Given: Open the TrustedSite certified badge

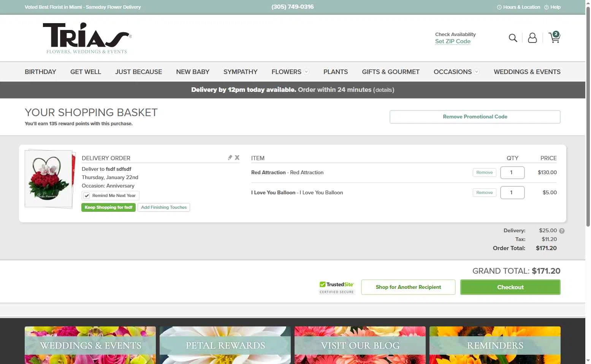Looking at the screenshot, I should click(x=337, y=287).
